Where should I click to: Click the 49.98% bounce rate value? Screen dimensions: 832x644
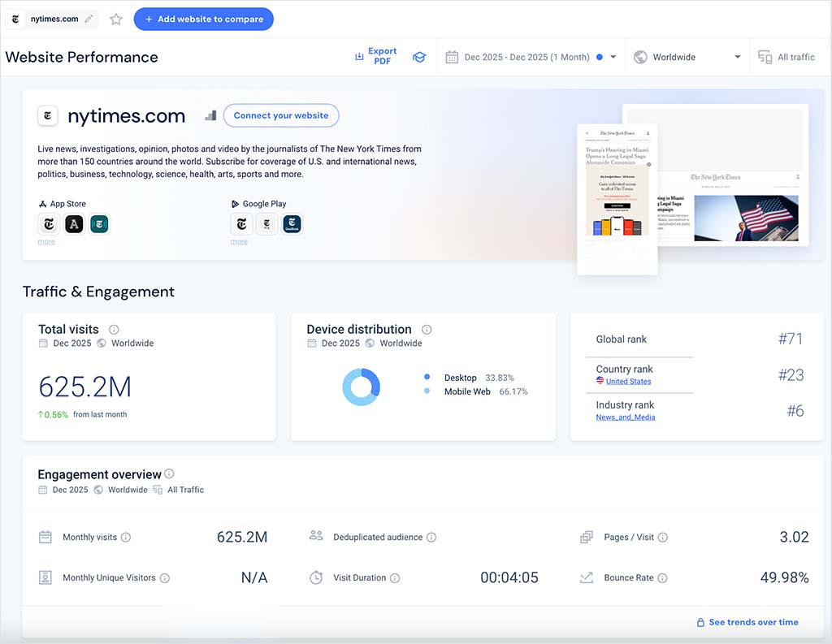coord(784,577)
